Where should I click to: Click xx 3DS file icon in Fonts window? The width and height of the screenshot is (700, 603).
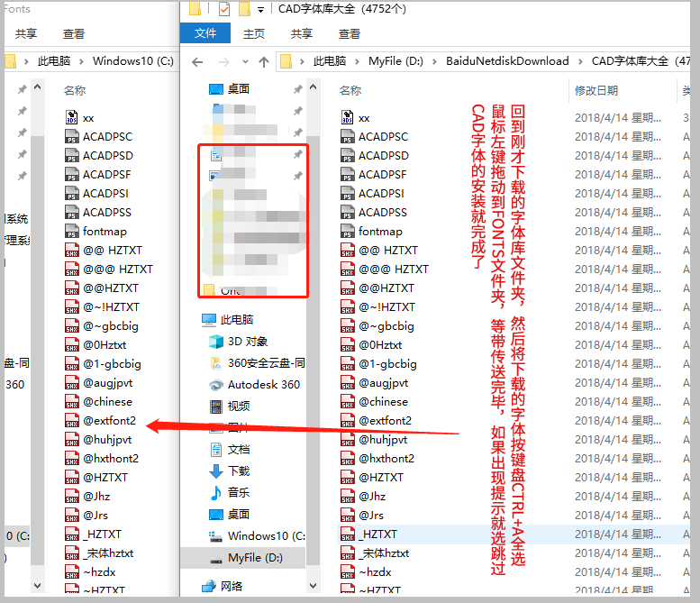coord(71,117)
